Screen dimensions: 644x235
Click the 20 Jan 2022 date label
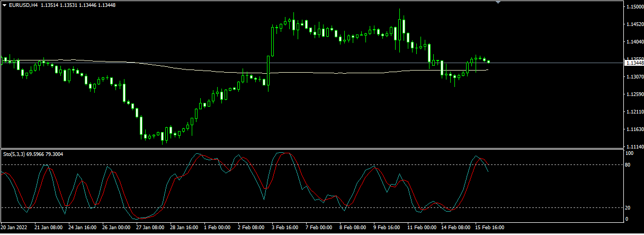tap(14, 228)
